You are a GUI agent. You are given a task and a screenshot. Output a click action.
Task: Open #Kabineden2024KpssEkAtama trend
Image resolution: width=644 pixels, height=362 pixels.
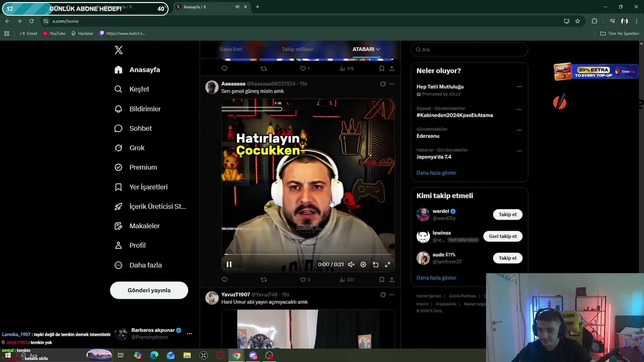(x=455, y=115)
